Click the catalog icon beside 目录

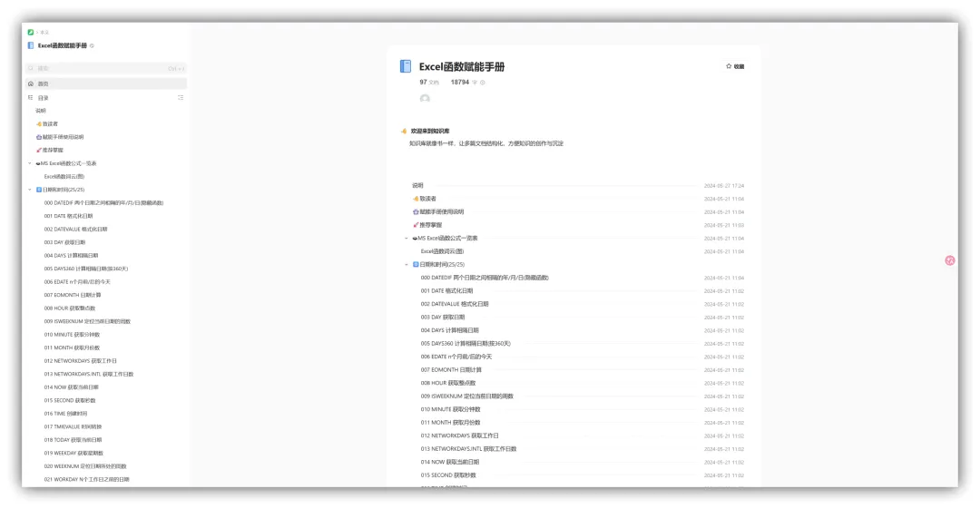click(31, 98)
